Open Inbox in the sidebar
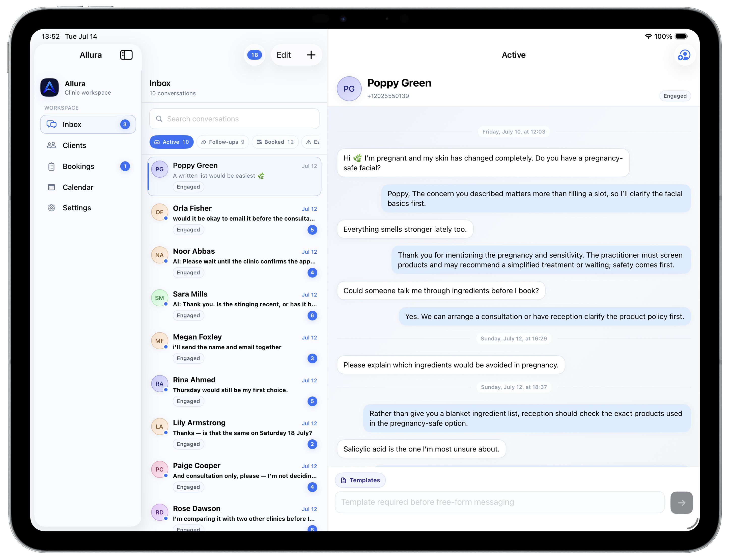This screenshot has width=730, height=560. [x=88, y=124]
